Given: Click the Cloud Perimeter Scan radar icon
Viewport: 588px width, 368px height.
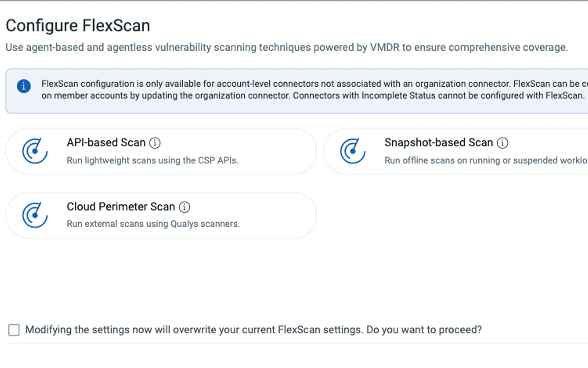Looking at the screenshot, I should (35, 215).
